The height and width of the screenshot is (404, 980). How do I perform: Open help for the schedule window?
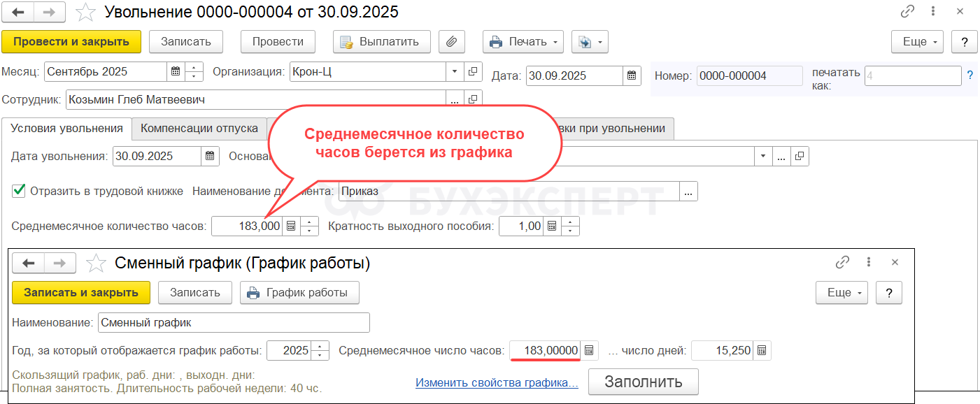pos(889,293)
